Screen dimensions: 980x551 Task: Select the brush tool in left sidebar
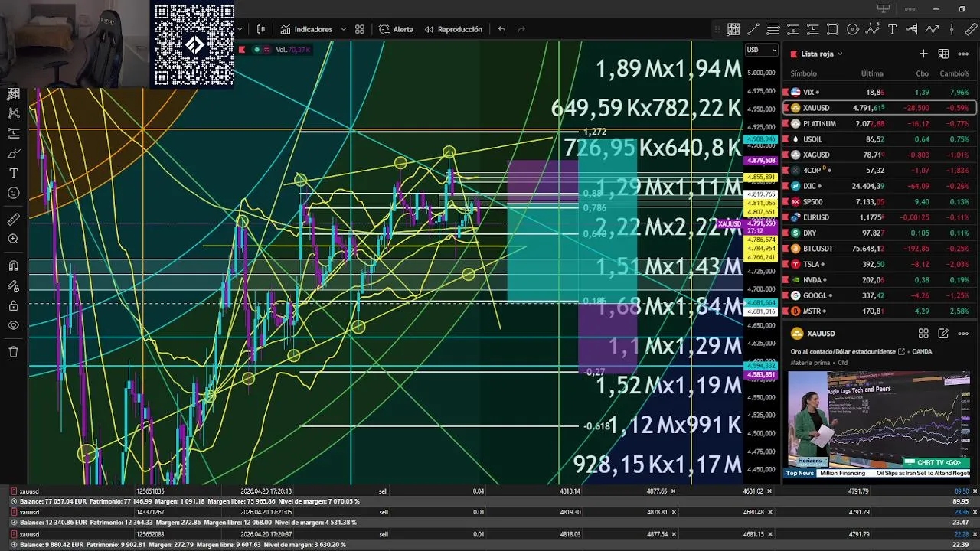click(13, 153)
